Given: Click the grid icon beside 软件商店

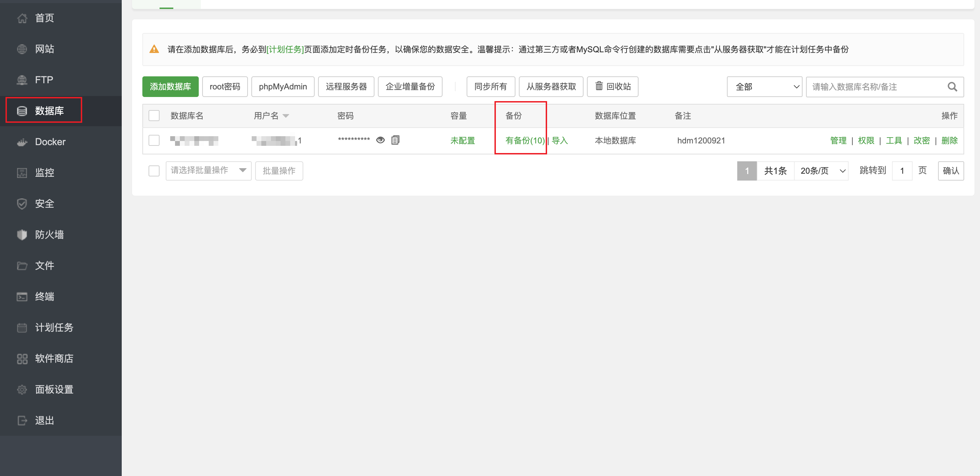Looking at the screenshot, I should [x=22, y=359].
